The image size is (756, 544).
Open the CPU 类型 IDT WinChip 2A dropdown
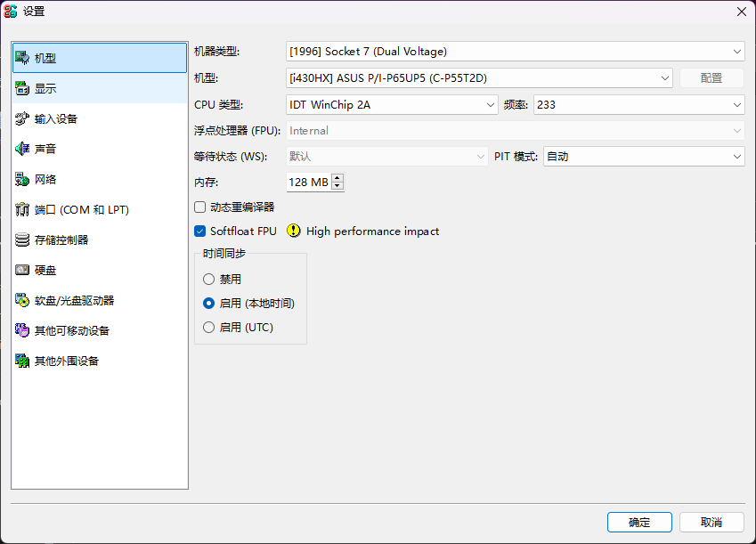[392, 104]
